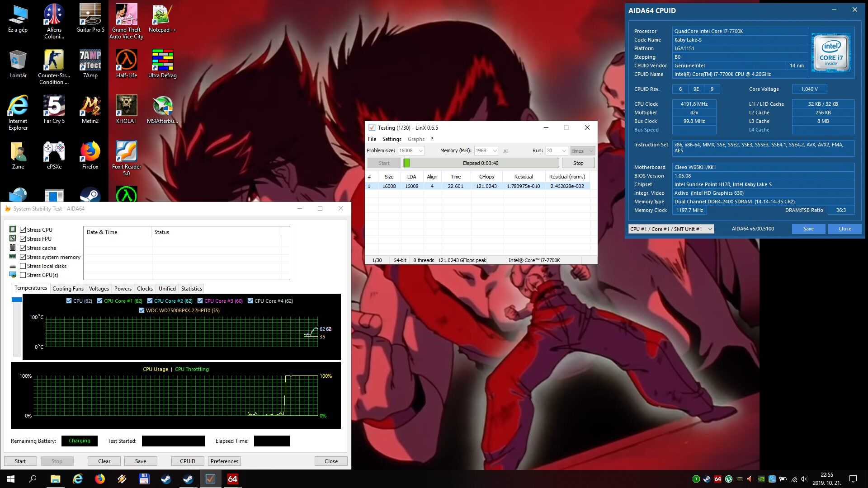This screenshot has height=488, width=868.
Task: Click Intel Core i7 logo in CPUID
Action: coord(831,53)
